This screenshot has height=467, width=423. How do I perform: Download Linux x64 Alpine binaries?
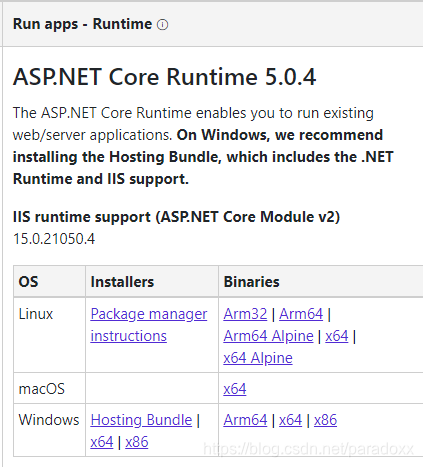pyautogui.click(x=258, y=358)
